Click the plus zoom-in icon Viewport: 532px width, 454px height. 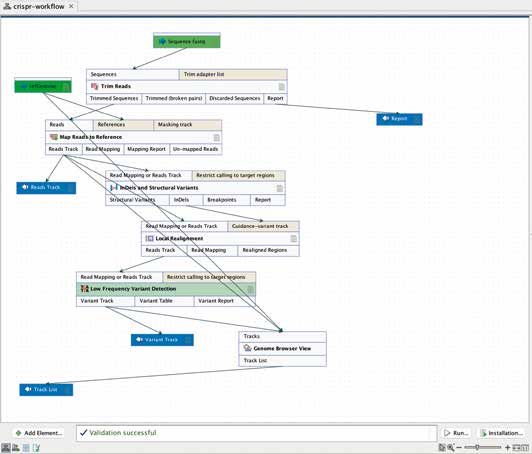click(508, 448)
